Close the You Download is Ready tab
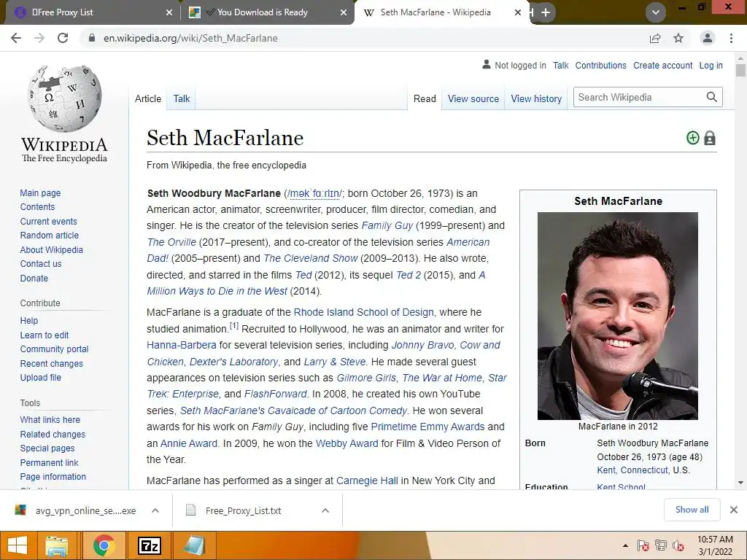This screenshot has height=560, width=747. [x=344, y=12]
